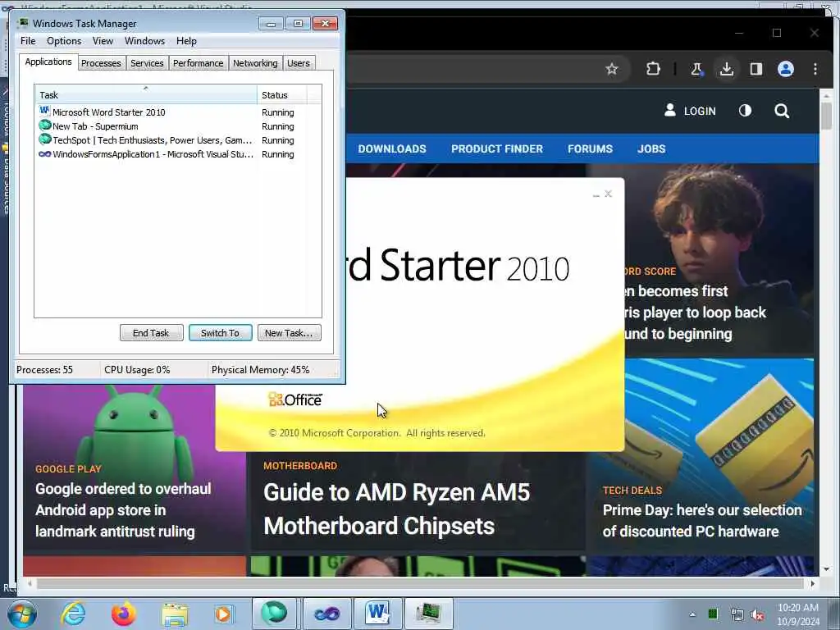The width and height of the screenshot is (840, 630).
Task: Open the taskbar clock showing 10:20 AM
Action: pyautogui.click(x=798, y=614)
